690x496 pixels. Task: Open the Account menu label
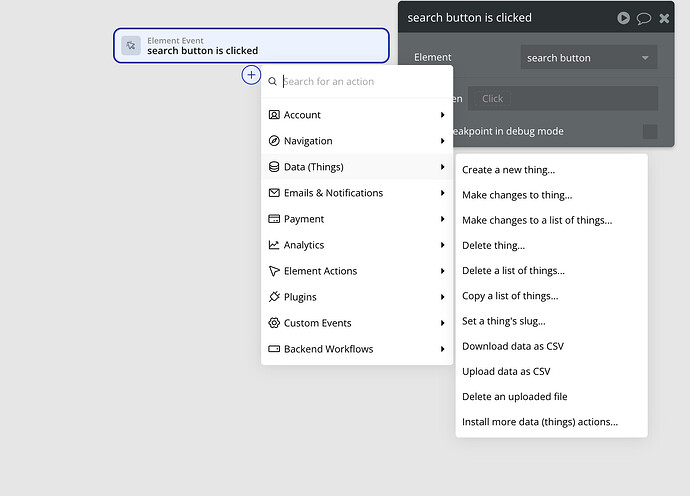coord(302,115)
